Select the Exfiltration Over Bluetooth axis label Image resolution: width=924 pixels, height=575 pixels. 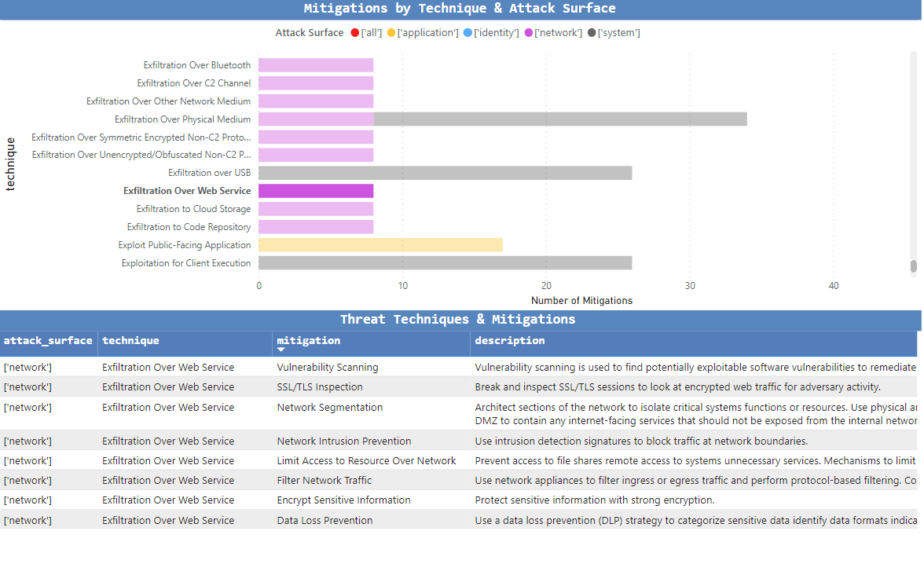(196, 64)
